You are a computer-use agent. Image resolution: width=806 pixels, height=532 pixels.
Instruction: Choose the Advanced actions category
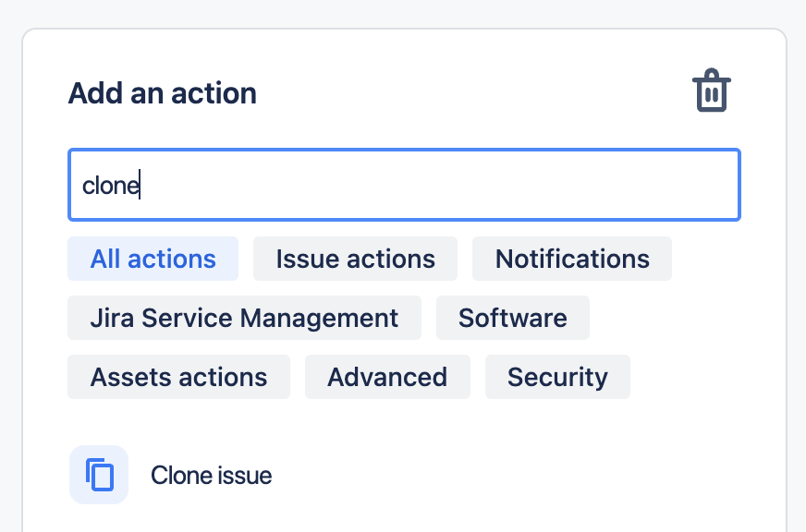coord(386,377)
